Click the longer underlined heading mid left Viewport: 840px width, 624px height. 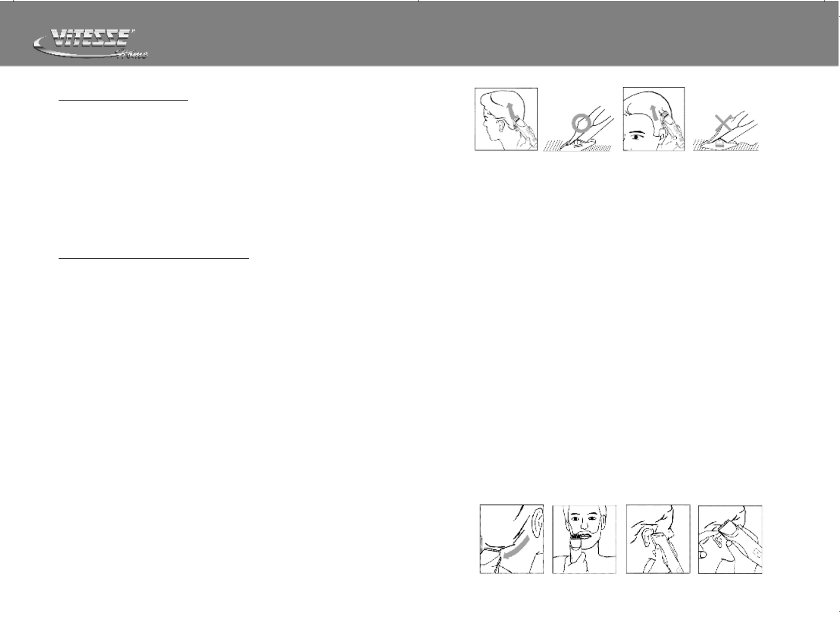(154, 259)
